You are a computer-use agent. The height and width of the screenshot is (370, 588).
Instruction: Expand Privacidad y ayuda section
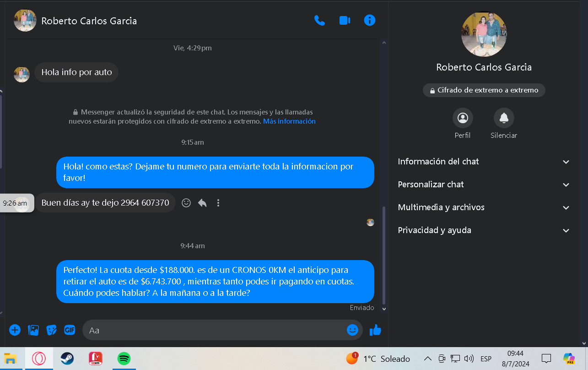484,230
